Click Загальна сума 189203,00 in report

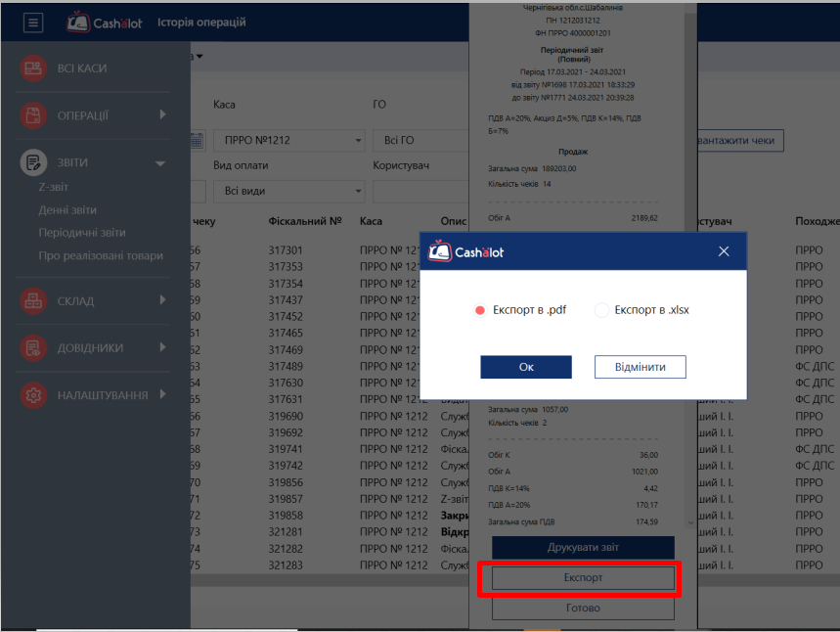532,168
